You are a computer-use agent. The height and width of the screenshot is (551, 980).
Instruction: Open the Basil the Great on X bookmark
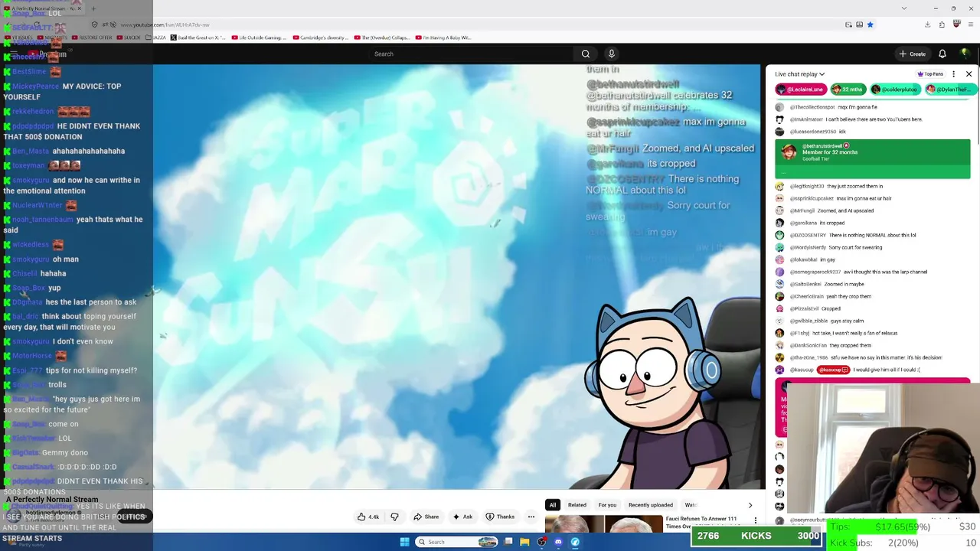click(x=198, y=37)
